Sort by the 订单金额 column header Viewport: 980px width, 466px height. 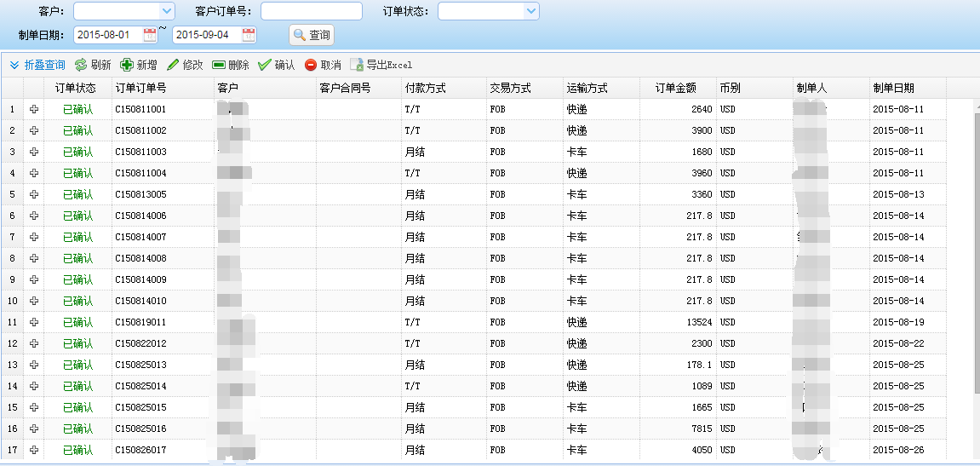pyautogui.click(x=676, y=88)
